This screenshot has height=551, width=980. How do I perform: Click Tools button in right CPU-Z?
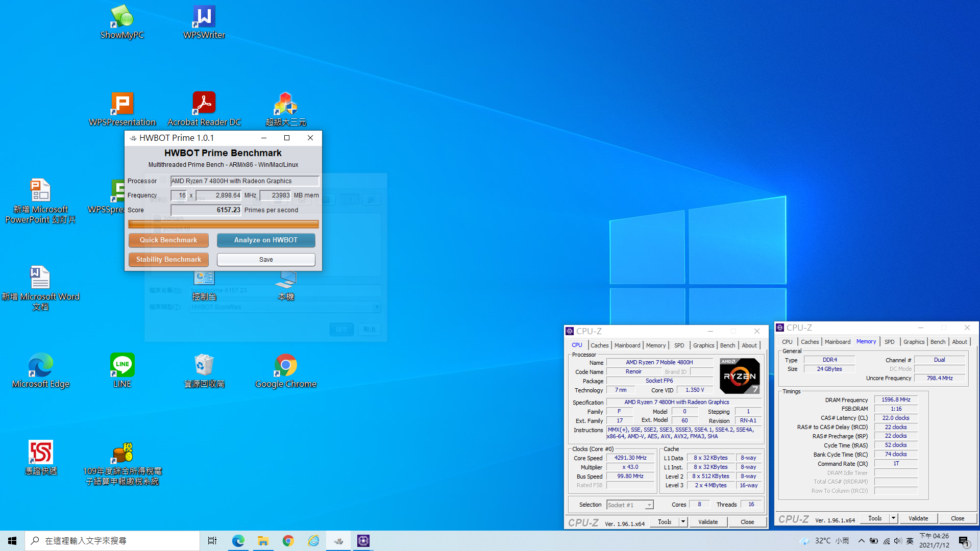[x=875, y=518]
